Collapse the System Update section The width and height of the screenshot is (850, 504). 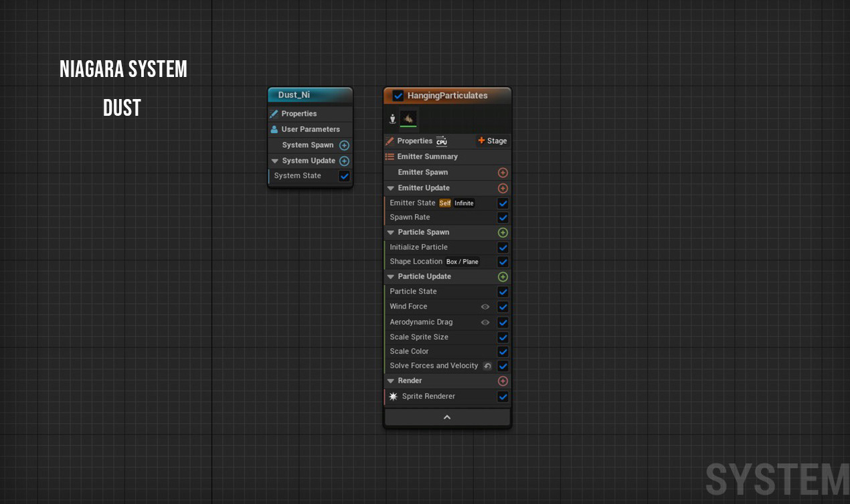click(x=275, y=161)
